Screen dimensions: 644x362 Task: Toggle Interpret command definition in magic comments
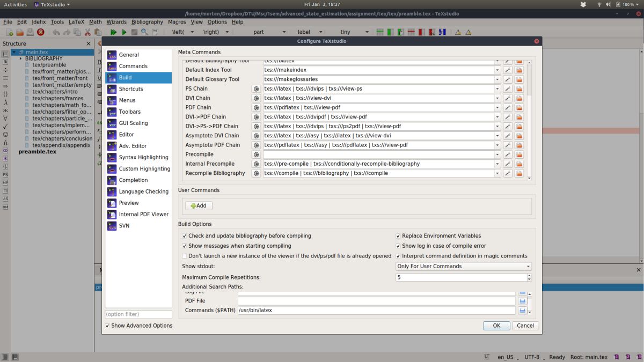point(398,256)
